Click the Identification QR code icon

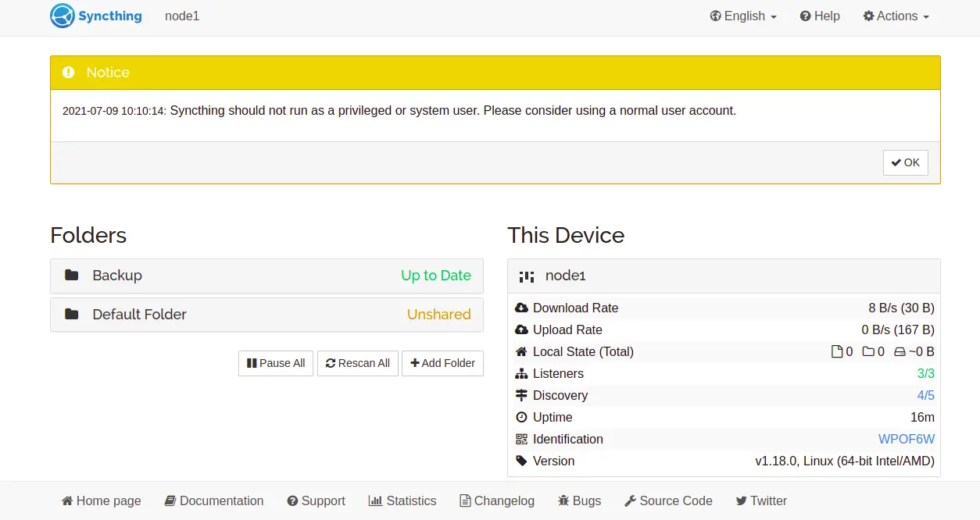pyautogui.click(x=522, y=440)
